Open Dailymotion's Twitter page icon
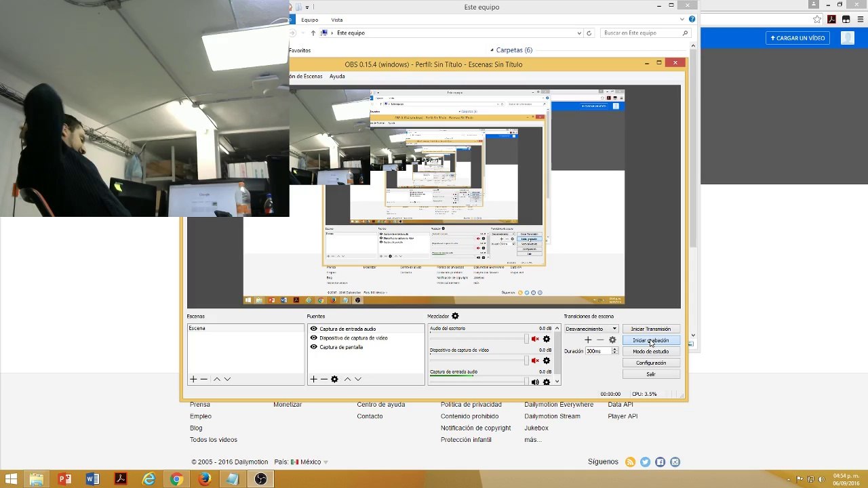The width and height of the screenshot is (868, 488). click(x=645, y=462)
